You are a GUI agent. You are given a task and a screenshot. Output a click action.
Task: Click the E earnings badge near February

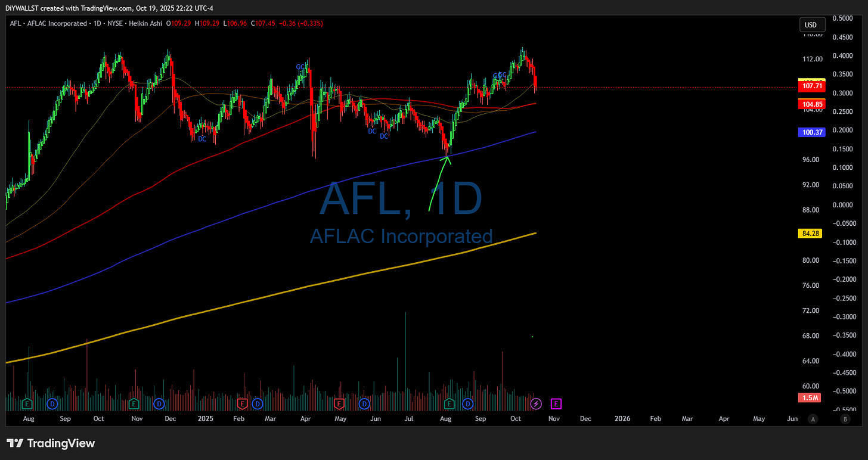[x=242, y=403]
